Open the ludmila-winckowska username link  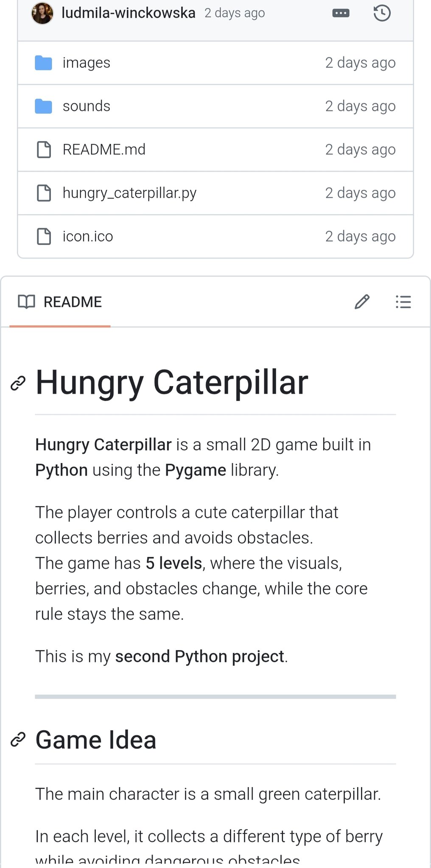click(x=129, y=13)
